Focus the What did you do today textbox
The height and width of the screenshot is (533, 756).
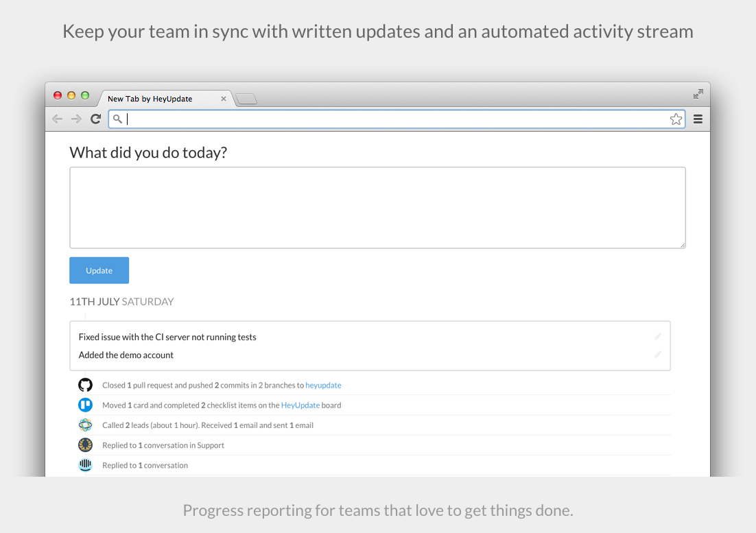(x=377, y=207)
